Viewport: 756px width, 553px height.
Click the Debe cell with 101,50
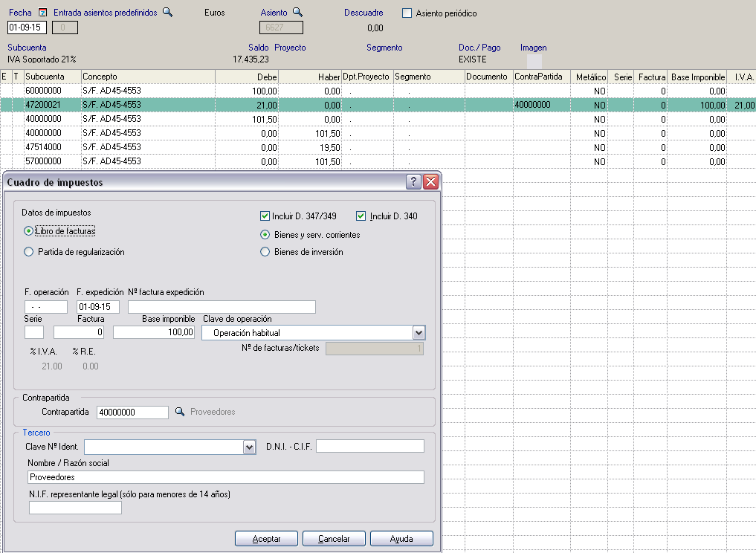(x=247, y=119)
